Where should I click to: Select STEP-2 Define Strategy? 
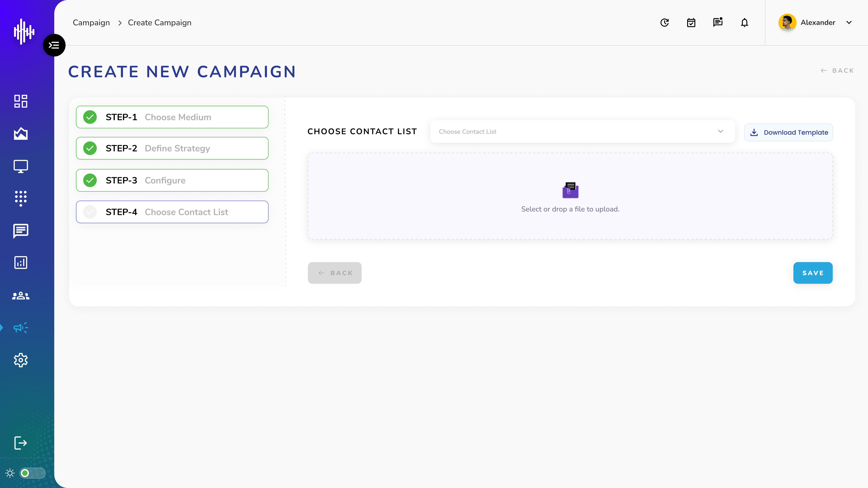pos(172,148)
